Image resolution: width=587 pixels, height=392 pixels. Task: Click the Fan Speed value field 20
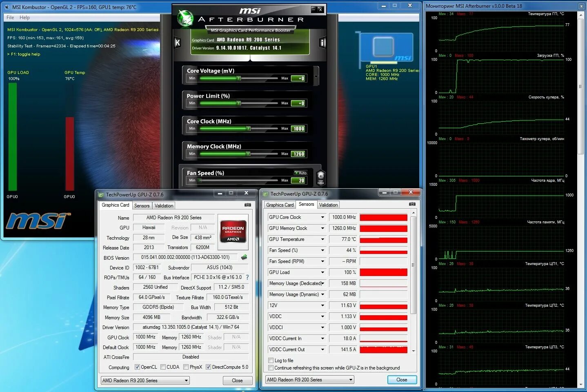(x=298, y=180)
